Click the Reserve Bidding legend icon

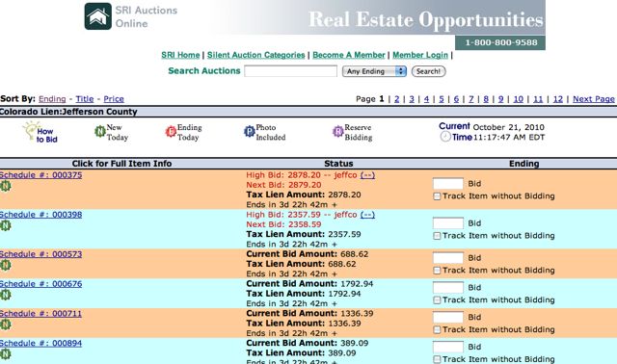point(338,131)
